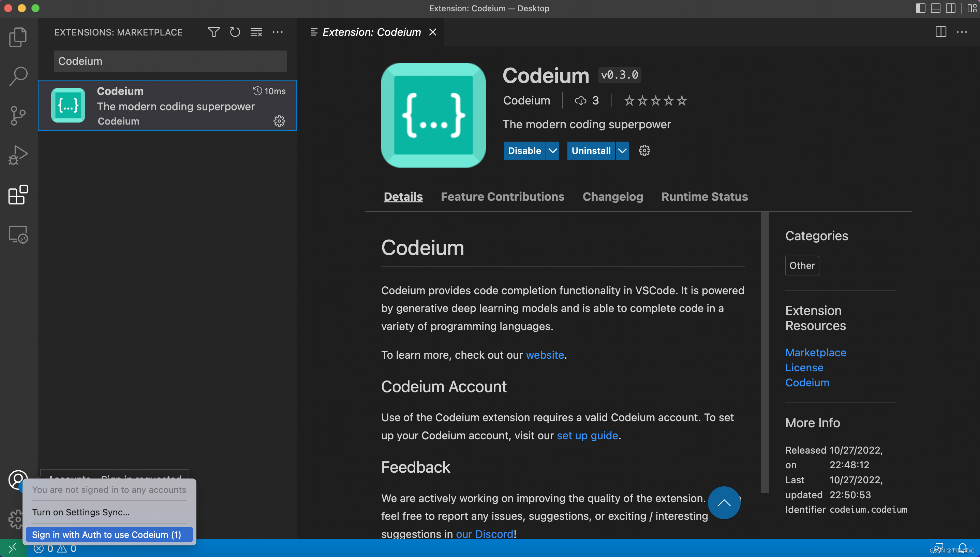Click the Codeium search input field
This screenshot has width=980, height=557.
(169, 61)
